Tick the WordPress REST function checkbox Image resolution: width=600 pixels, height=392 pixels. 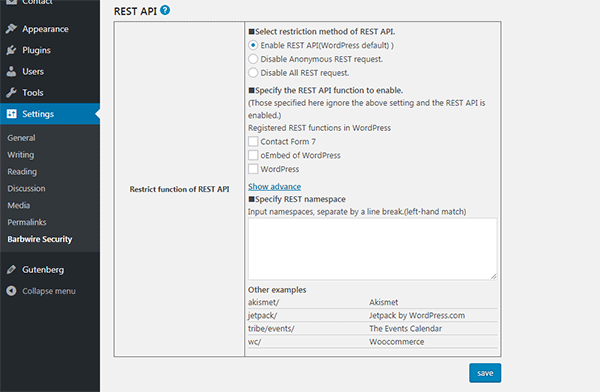tap(253, 169)
